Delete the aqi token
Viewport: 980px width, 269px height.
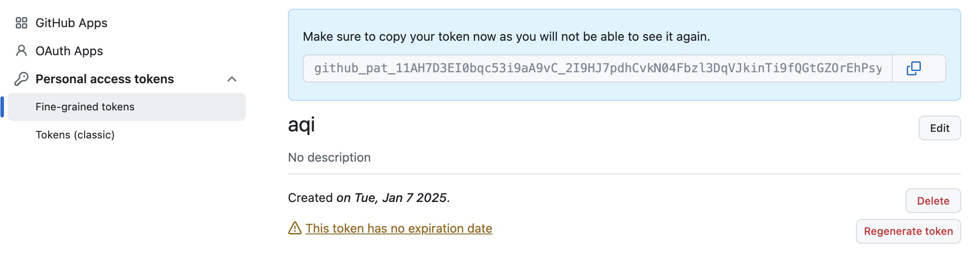point(933,201)
